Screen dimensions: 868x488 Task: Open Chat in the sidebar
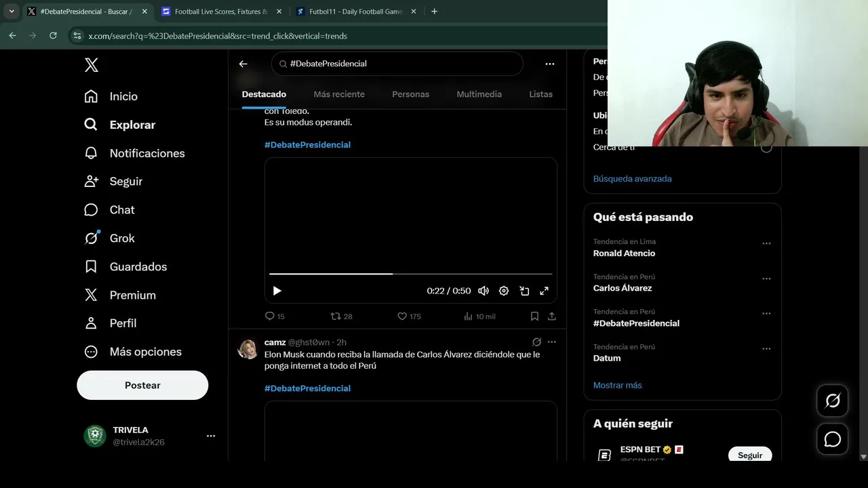click(109, 210)
